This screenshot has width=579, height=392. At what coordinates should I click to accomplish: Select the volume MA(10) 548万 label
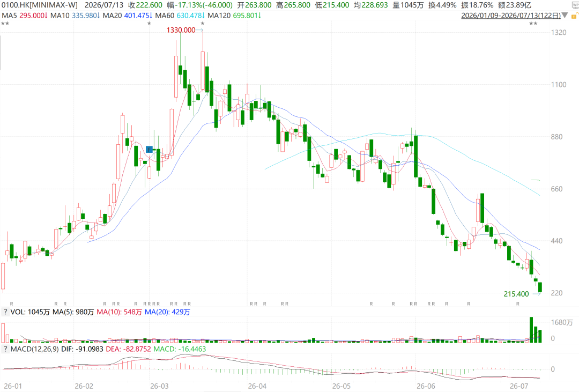point(119,312)
